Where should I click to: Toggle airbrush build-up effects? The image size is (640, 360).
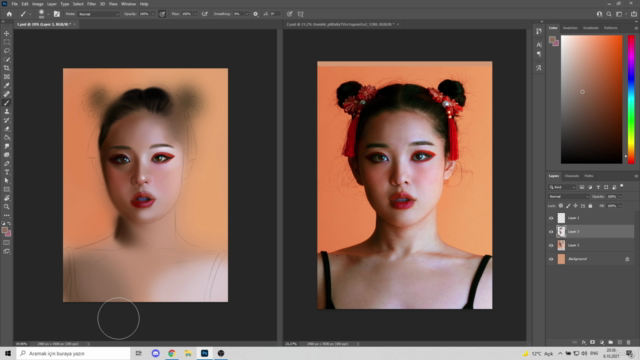[204, 14]
